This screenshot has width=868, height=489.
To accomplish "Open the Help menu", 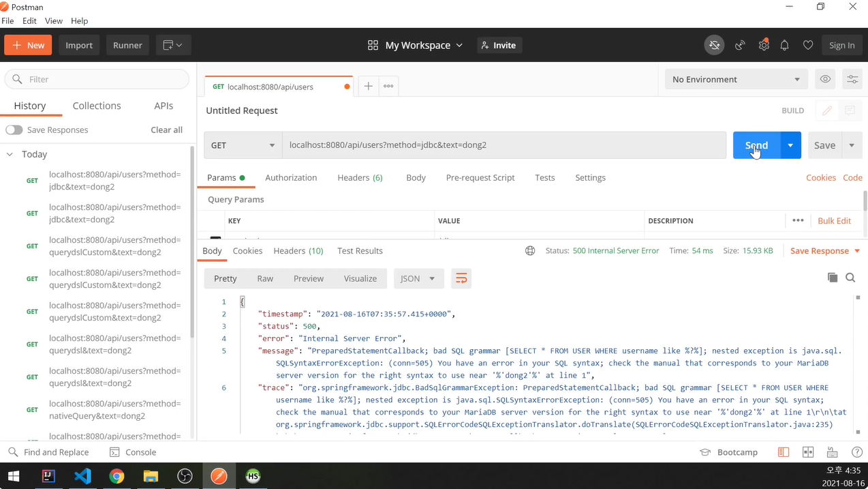I will 79,20.
